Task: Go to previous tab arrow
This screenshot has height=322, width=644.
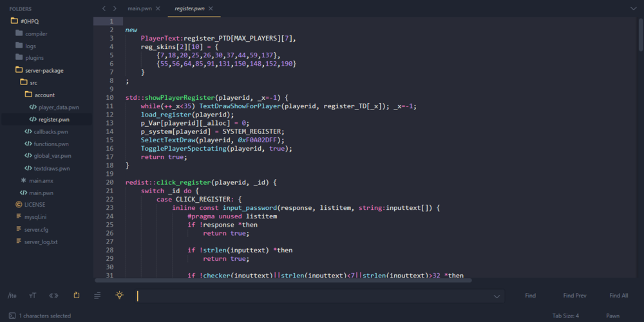Action: pos(104,8)
